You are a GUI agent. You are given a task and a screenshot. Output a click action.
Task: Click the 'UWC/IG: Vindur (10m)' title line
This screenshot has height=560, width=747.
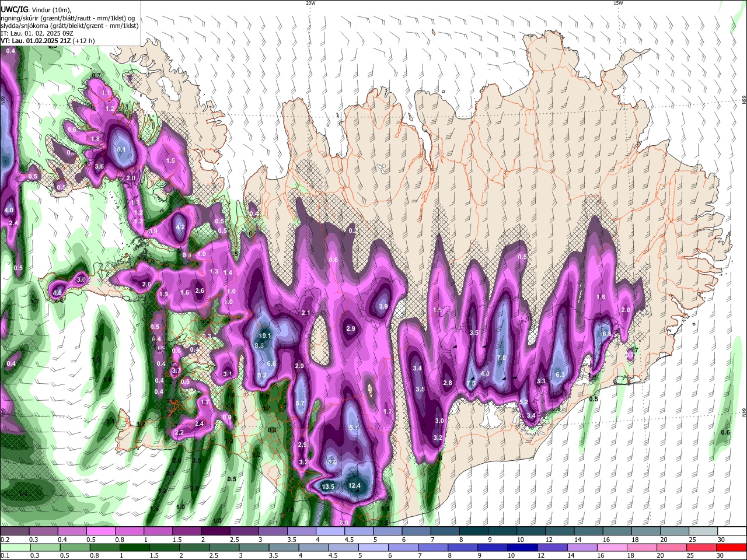(x=36, y=9)
